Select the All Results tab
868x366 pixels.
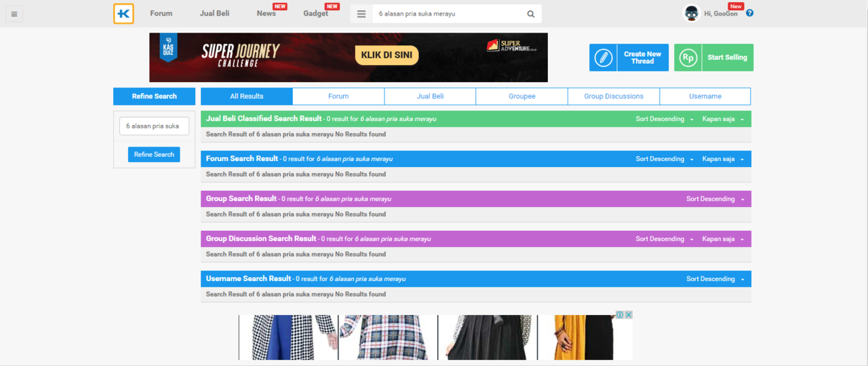tap(247, 96)
